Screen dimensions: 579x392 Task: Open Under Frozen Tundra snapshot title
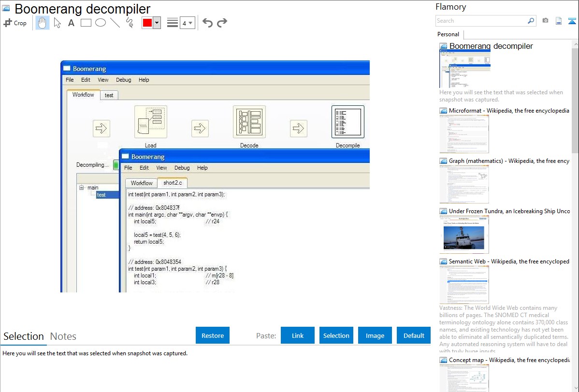point(509,211)
